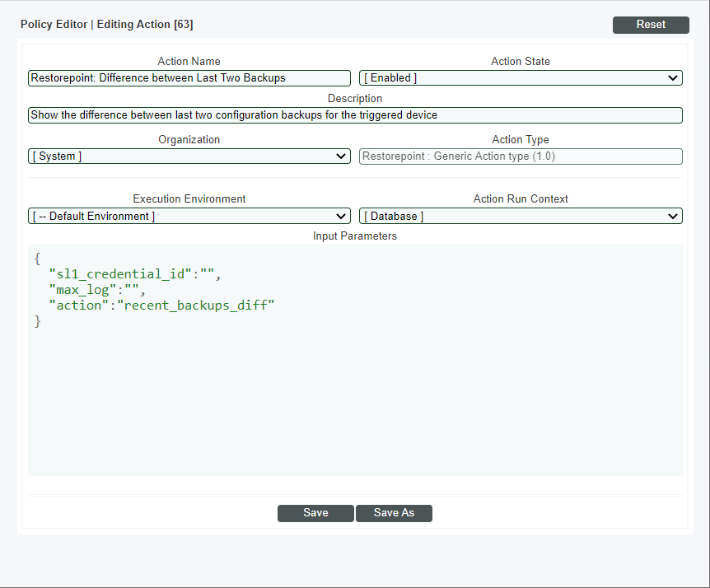Click the Action Type field

tap(521, 156)
